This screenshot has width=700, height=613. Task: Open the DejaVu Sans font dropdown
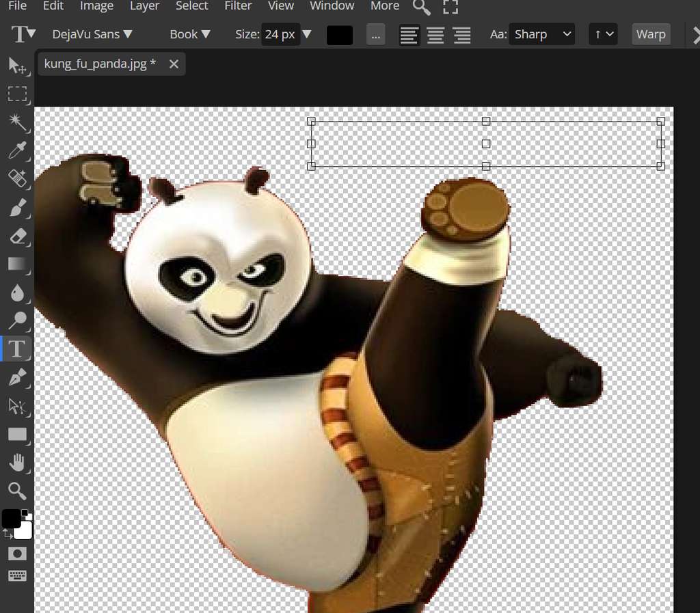pos(92,34)
